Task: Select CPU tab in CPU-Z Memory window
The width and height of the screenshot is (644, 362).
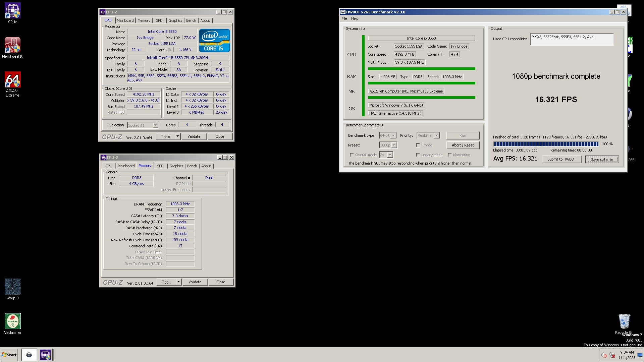Action: tap(109, 166)
